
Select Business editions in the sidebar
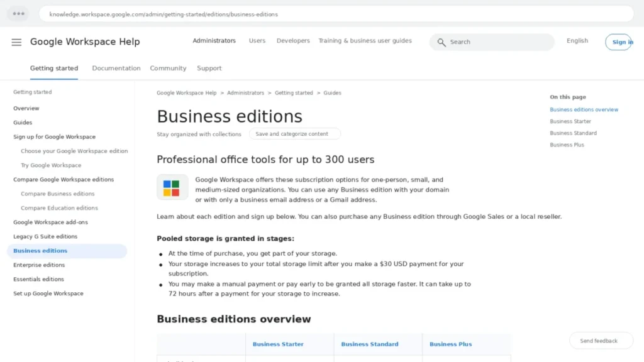[x=67, y=251]
